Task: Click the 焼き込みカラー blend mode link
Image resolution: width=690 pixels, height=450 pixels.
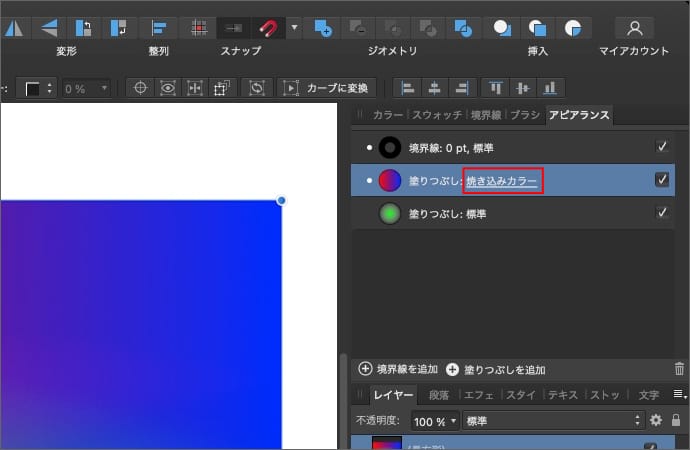Action: [502, 181]
